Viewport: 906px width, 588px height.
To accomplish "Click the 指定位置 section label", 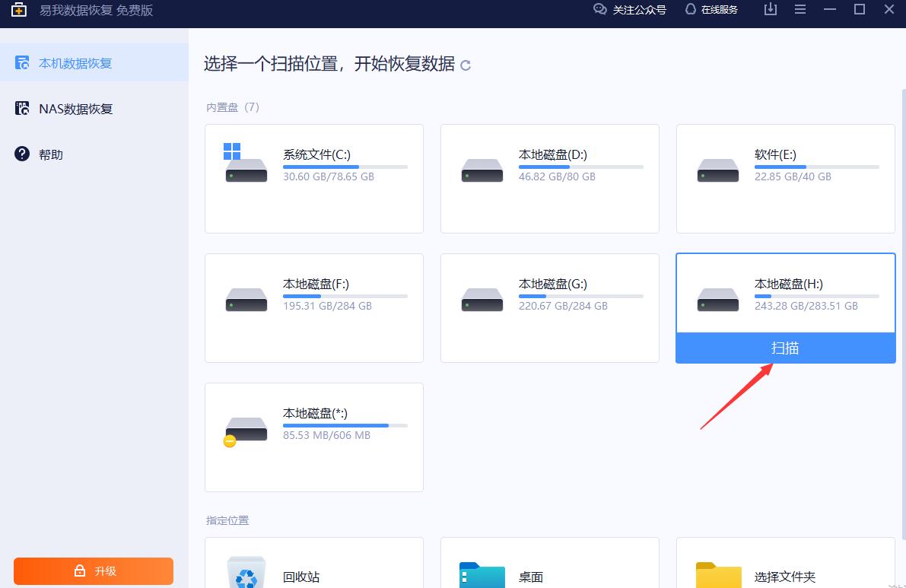I will [x=227, y=520].
